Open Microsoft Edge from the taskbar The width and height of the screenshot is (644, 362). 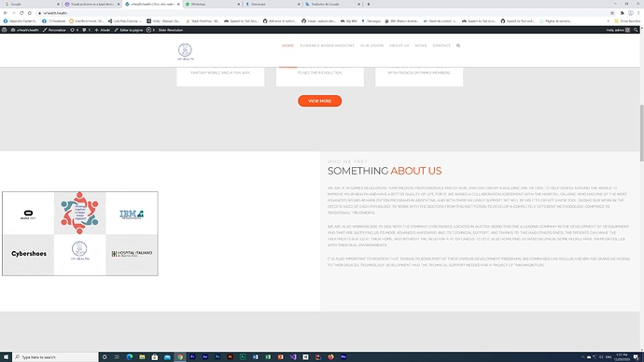[130, 357]
